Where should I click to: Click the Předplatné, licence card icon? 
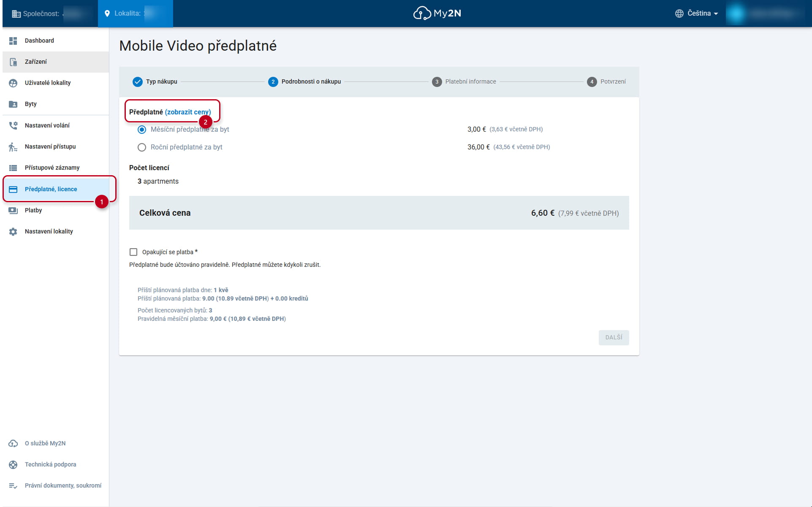(13, 189)
